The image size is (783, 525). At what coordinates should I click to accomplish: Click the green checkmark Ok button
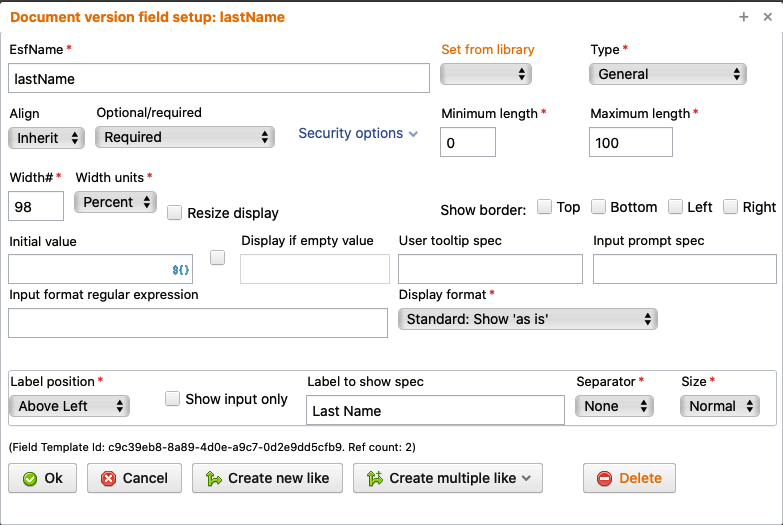click(x=43, y=478)
